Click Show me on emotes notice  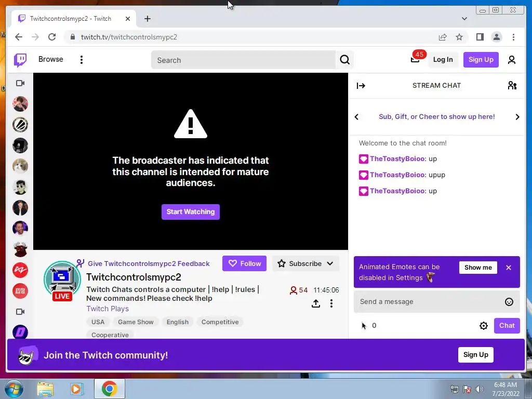478,268
